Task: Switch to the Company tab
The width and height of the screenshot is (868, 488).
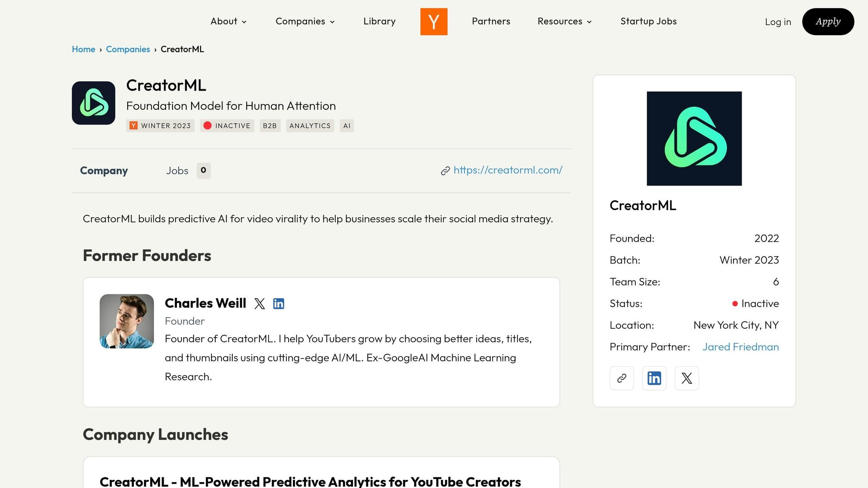Action: (x=104, y=171)
